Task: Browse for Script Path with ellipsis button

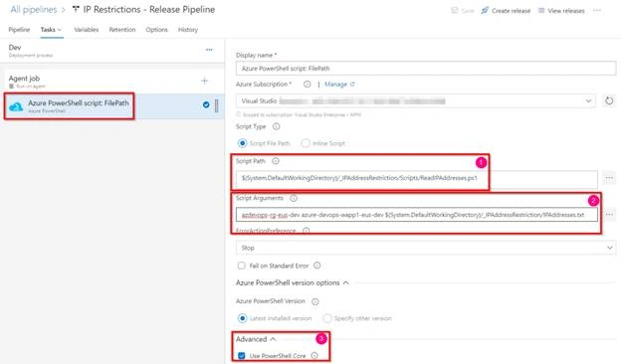Action: 609,178
